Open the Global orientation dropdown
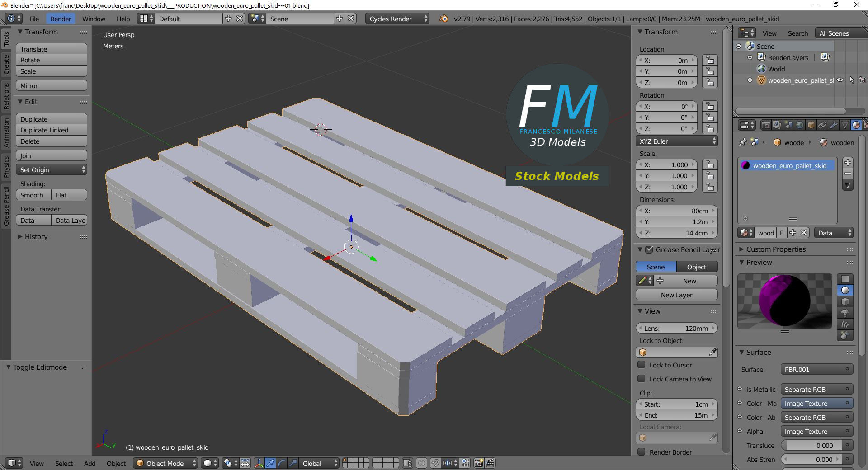 tap(319, 463)
